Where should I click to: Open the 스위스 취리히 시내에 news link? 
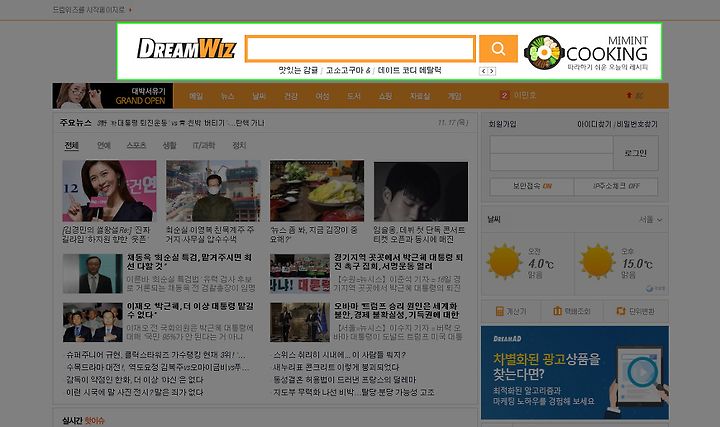tap(339, 355)
